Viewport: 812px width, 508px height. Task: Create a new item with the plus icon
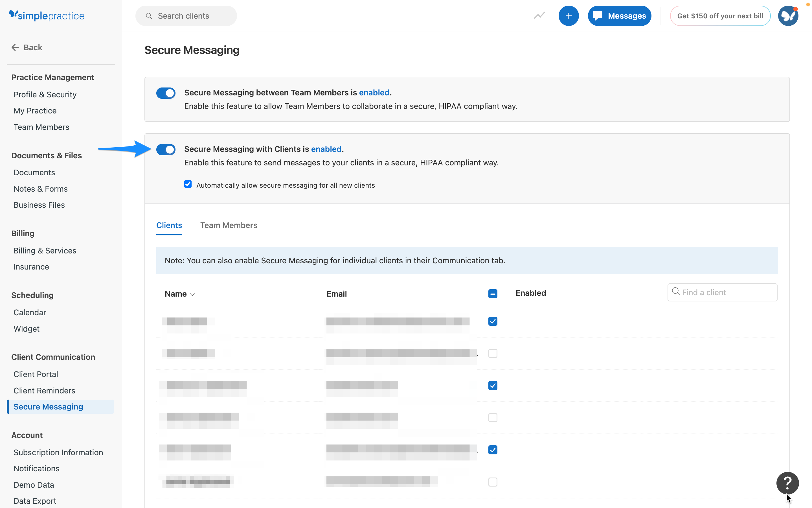tap(569, 16)
